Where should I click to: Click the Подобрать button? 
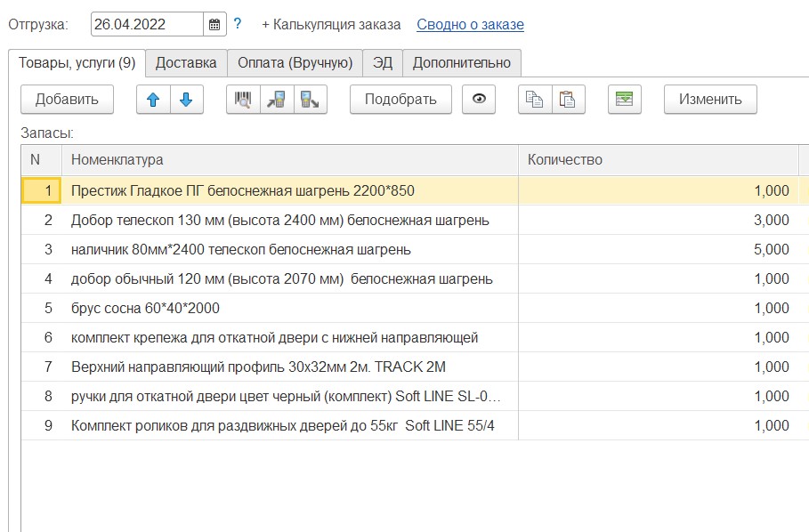tap(400, 99)
